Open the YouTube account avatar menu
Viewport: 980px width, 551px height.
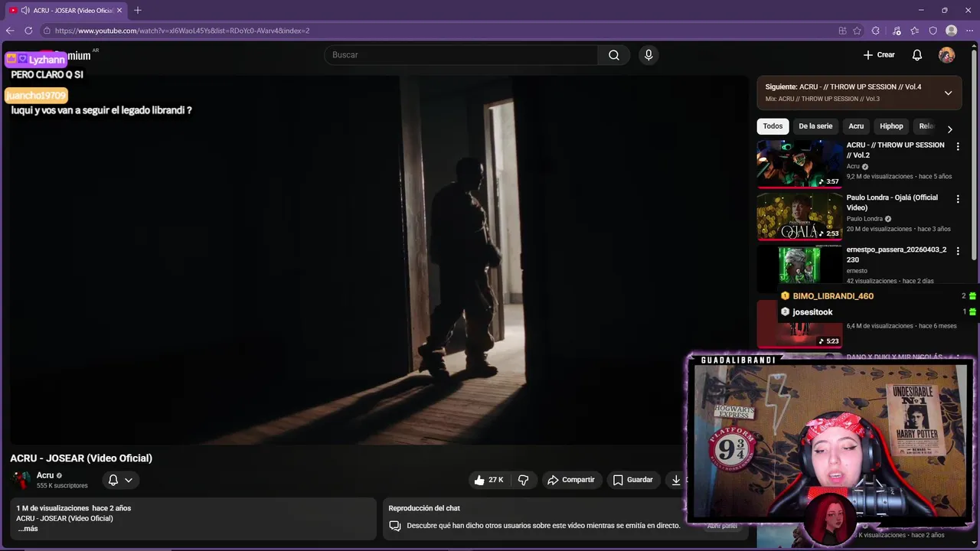[x=947, y=55]
